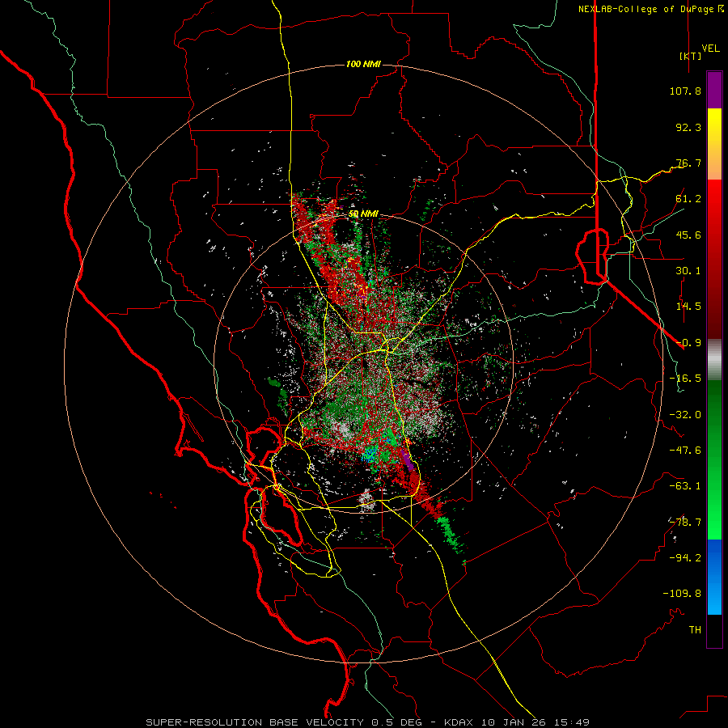Select the 45.6 scale value
The height and width of the screenshot is (728, 728).
point(688,235)
